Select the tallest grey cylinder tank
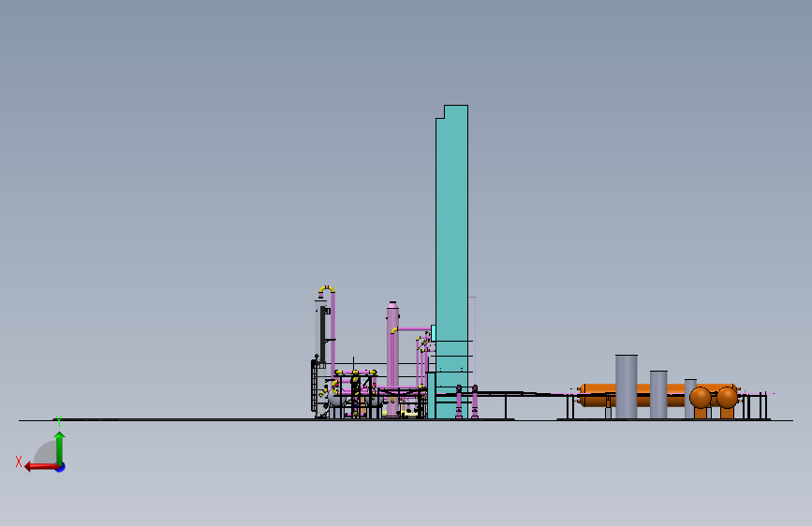 626,387
